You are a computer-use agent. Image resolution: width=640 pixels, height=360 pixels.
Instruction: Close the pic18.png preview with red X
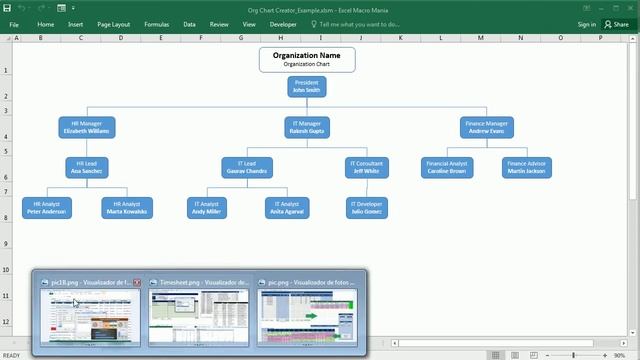pos(137,282)
